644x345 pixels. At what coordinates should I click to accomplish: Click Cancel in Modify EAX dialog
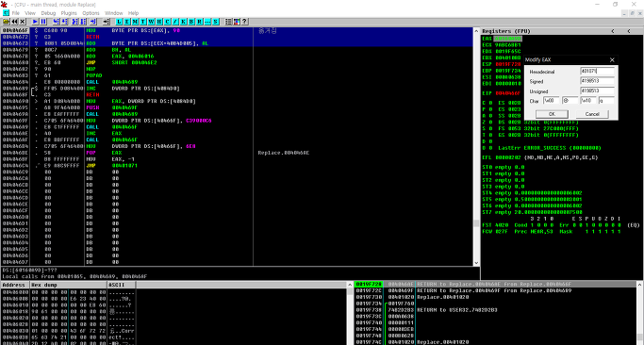[592, 114]
